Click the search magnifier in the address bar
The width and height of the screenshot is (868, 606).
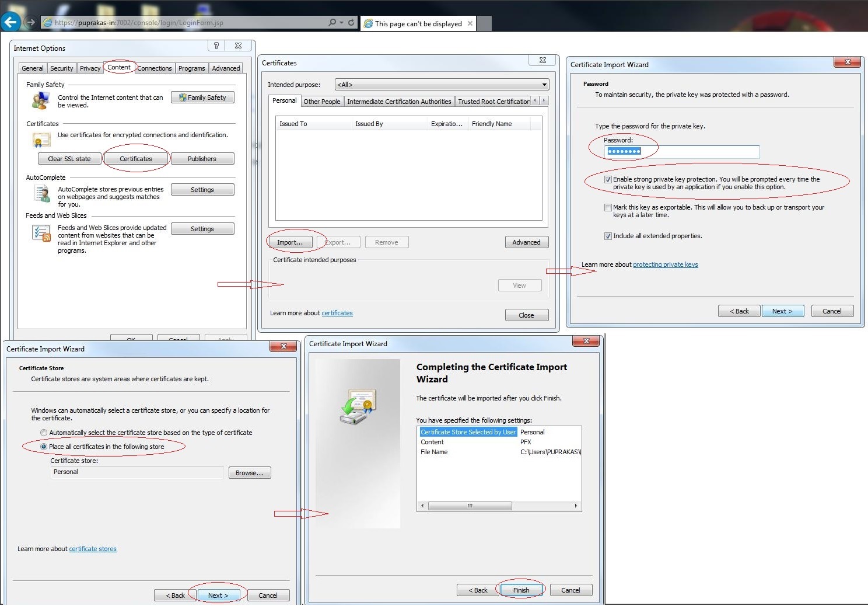(x=332, y=23)
